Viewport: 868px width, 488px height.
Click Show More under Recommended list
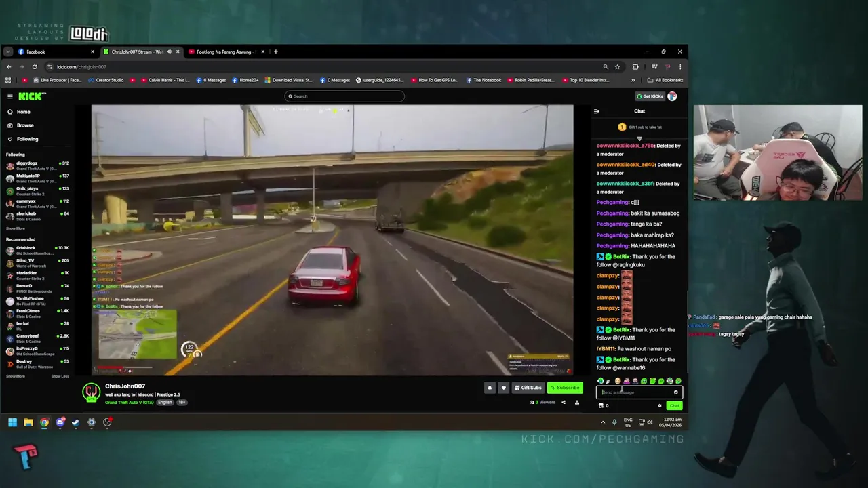16,376
